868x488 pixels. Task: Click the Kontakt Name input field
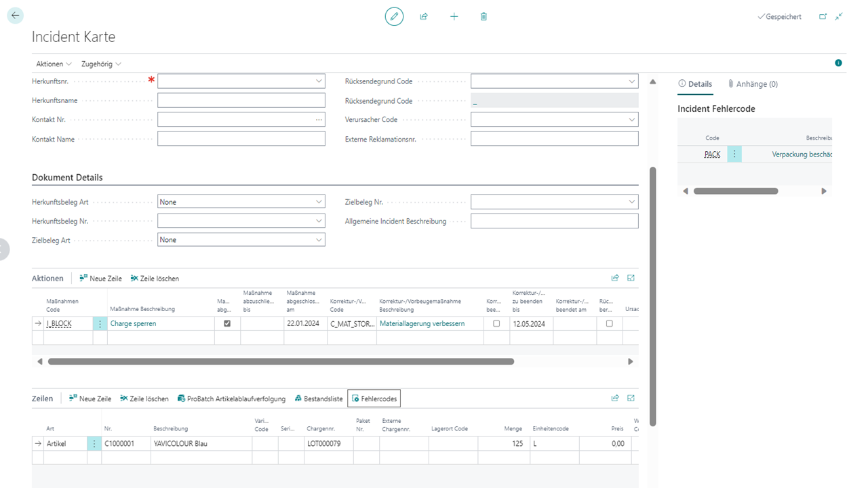click(x=241, y=139)
